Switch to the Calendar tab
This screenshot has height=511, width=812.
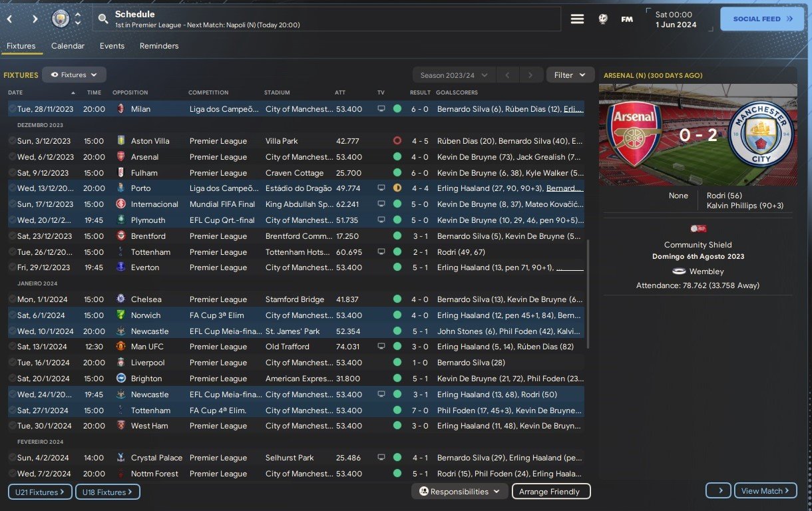pyautogui.click(x=68, y=46)
